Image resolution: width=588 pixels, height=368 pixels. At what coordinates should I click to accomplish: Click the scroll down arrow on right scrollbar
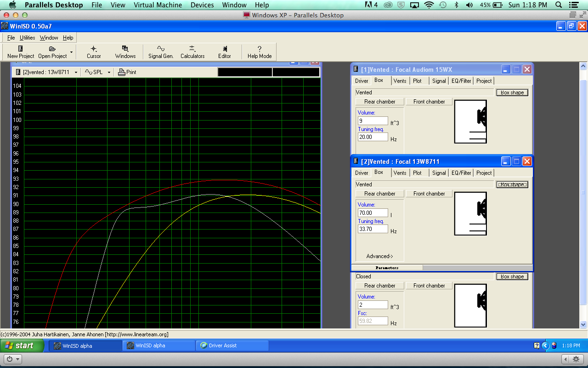pyautogui.click(x=583, y=324)
